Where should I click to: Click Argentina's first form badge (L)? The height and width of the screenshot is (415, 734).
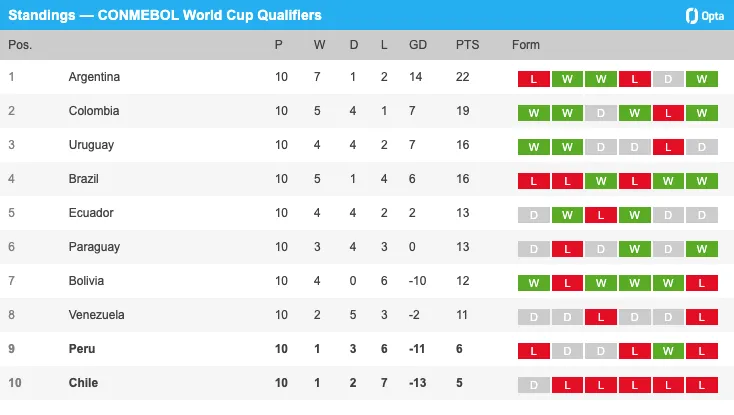pos(534,79)
